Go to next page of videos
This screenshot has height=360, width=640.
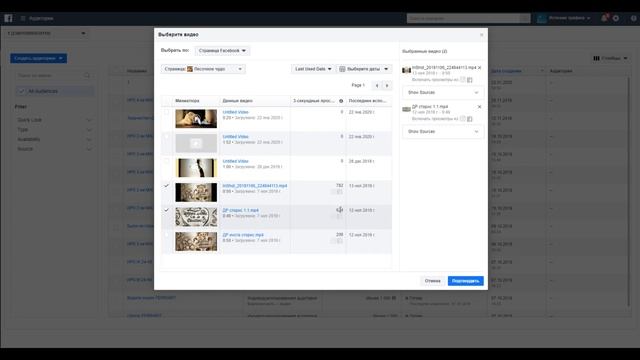[387, 85]
